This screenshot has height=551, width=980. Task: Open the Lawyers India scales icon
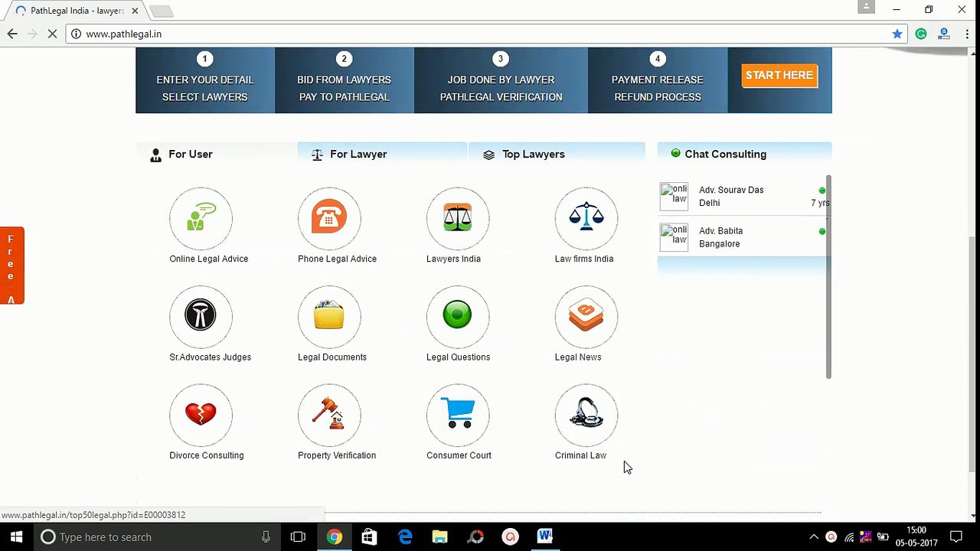458,219
